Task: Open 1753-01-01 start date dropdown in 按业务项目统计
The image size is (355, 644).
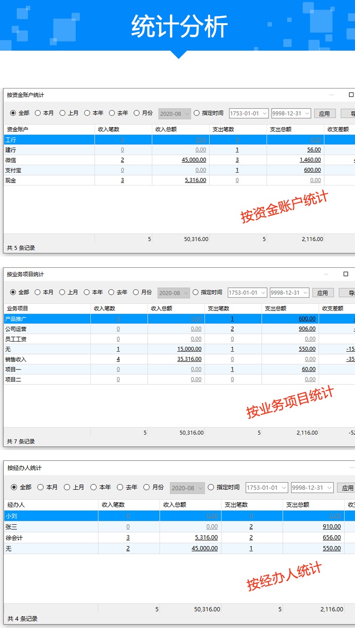Action: click(x=248, y=293)
